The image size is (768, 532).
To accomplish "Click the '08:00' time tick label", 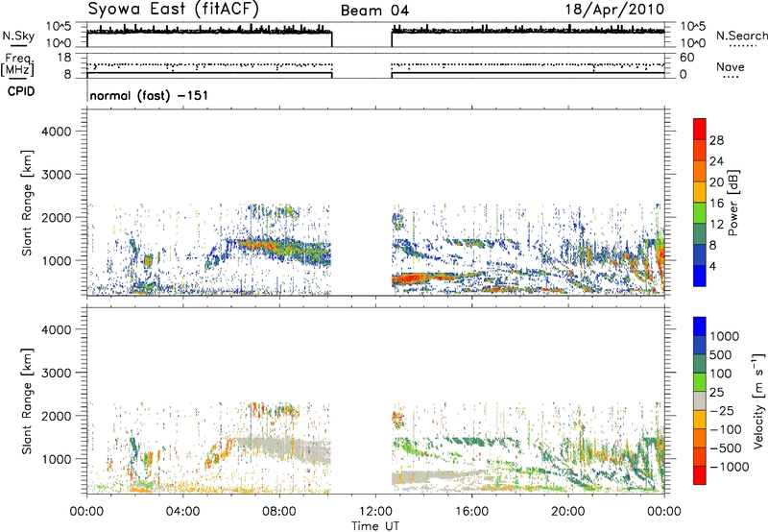I will click(x=279, y=512).
